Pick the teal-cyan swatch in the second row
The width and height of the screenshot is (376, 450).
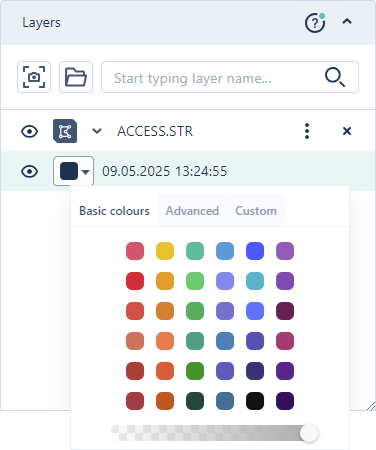(x=255, y=281)
